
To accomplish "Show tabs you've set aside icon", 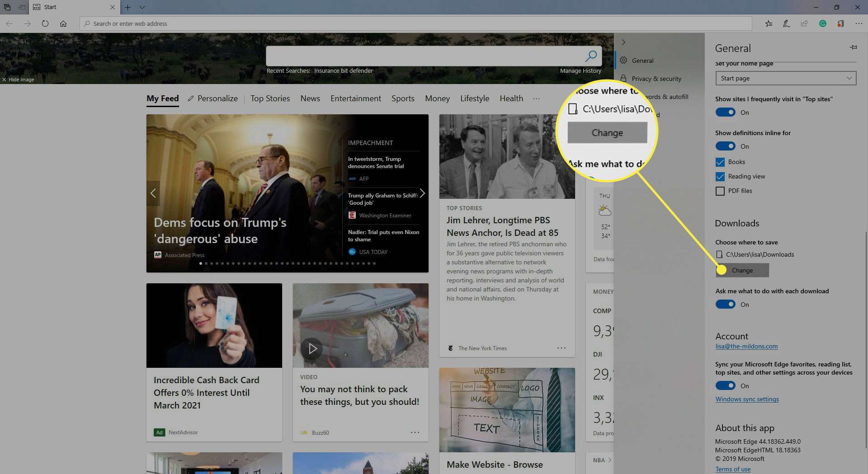I will [x=7, y=7].
